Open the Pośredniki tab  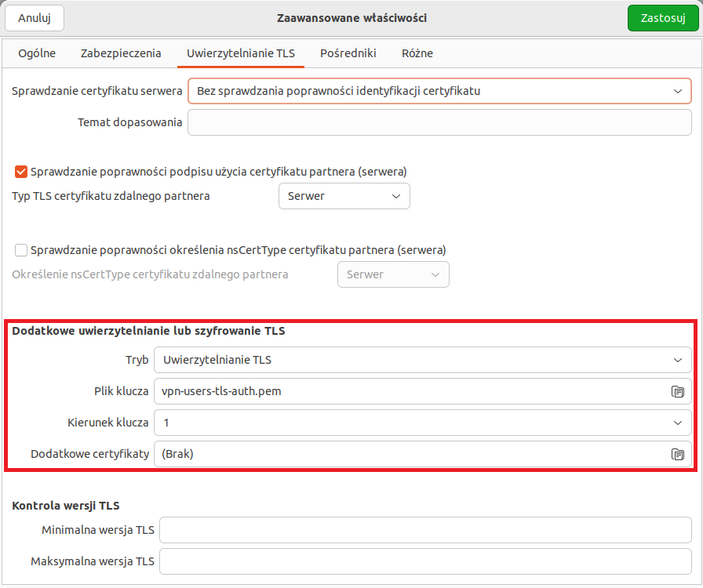coord(348,53)
